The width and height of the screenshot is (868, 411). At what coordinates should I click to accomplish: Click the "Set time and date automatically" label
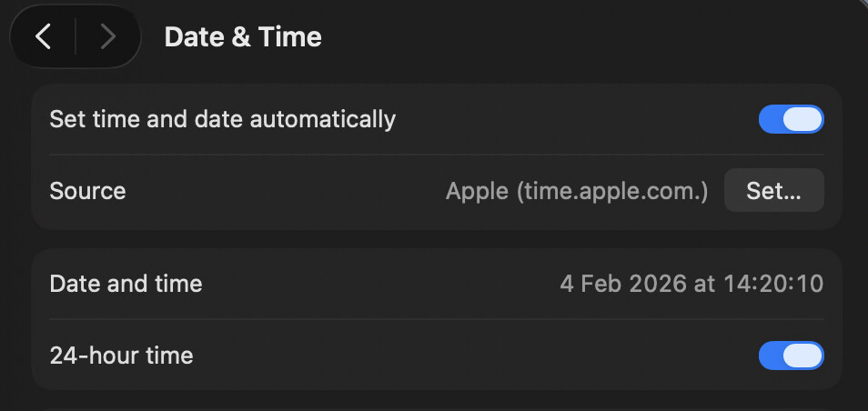222,119
